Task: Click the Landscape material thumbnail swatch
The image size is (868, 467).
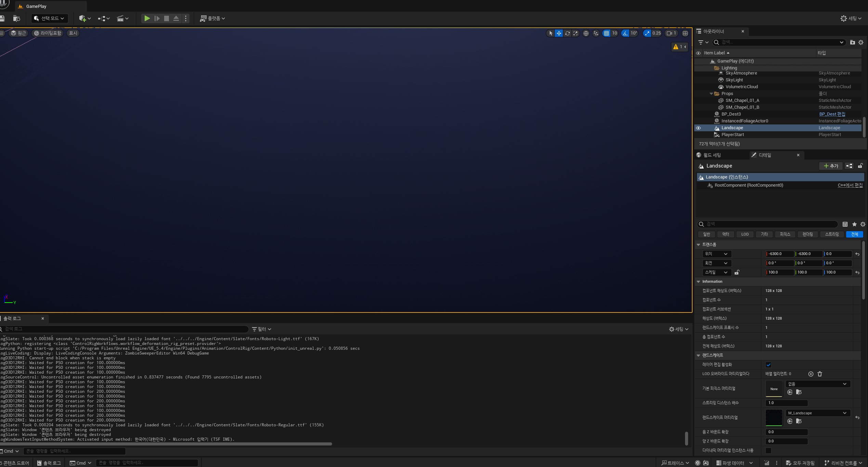Action: 774,417
